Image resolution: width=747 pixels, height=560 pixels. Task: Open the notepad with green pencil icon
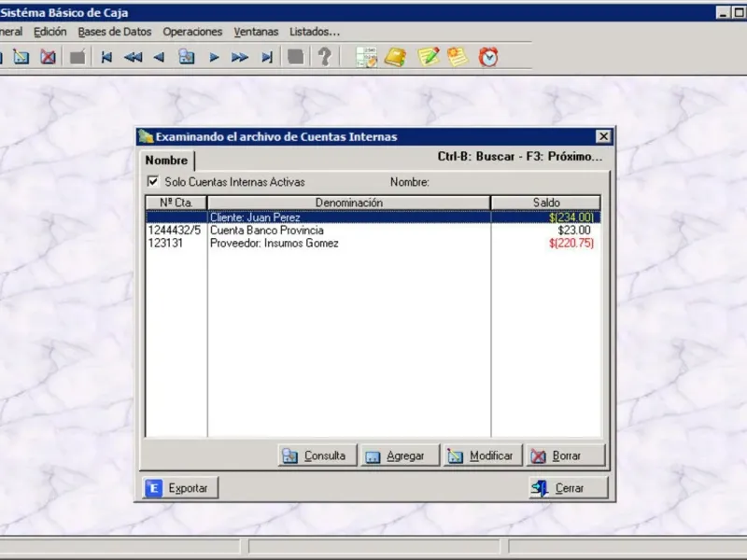coord(429,57)
